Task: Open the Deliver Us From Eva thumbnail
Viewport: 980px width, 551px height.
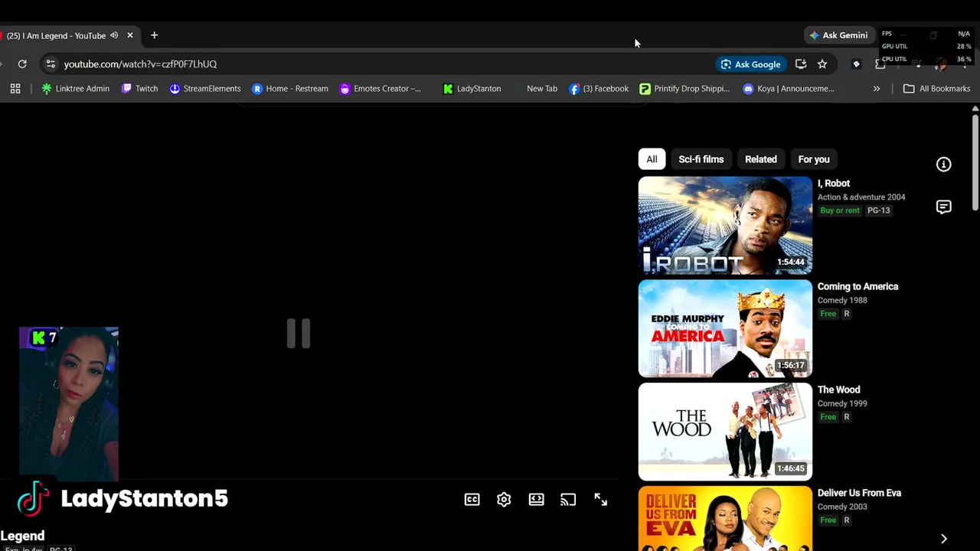Action: coord(725,519)
